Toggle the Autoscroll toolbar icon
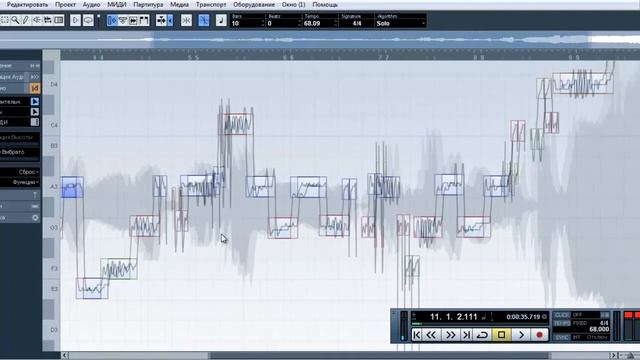The height and width of the screenshot is (360, 640). click(x=144, y=20)
